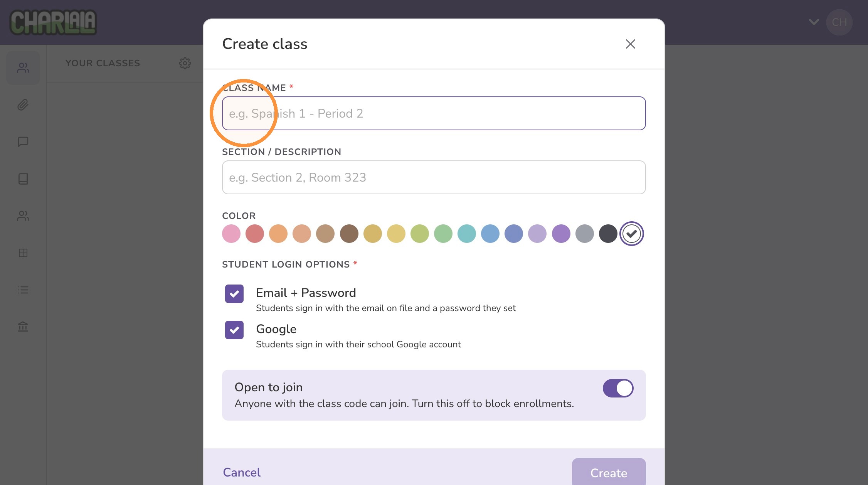Open the chat bubble sidebar icon

coord(23,141)
